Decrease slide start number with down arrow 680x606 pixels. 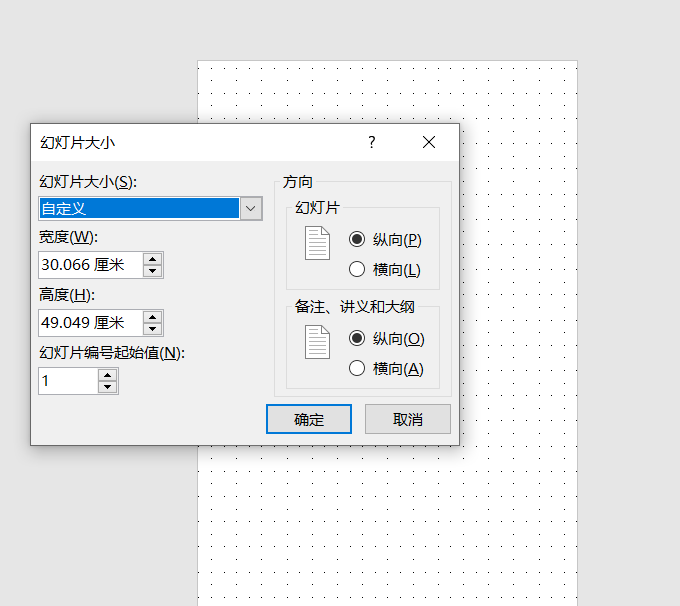108,387
